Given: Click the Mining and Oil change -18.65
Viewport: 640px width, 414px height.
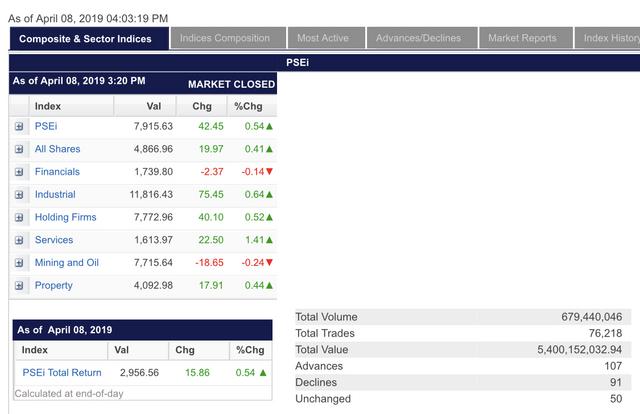Looking at the screenshot, I should [209, 263].
